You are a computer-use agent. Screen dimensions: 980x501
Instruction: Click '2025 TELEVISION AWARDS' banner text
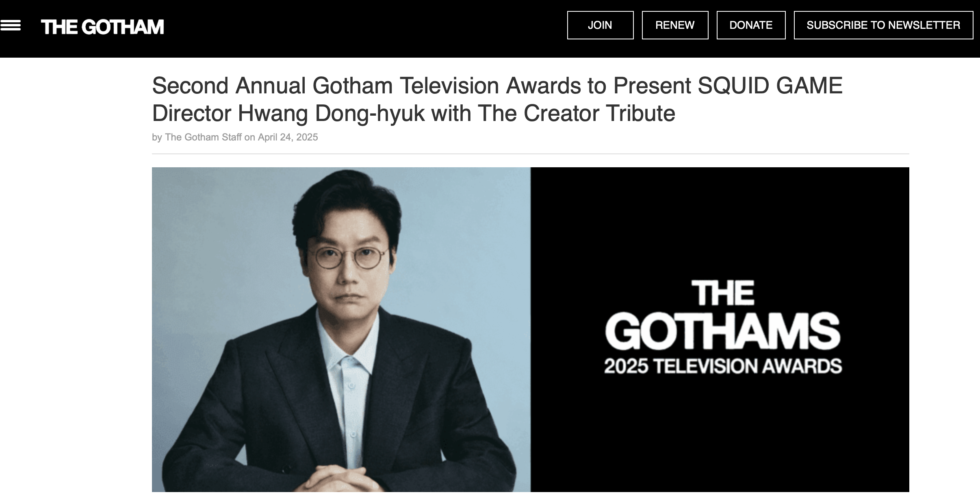coord(723,366)
